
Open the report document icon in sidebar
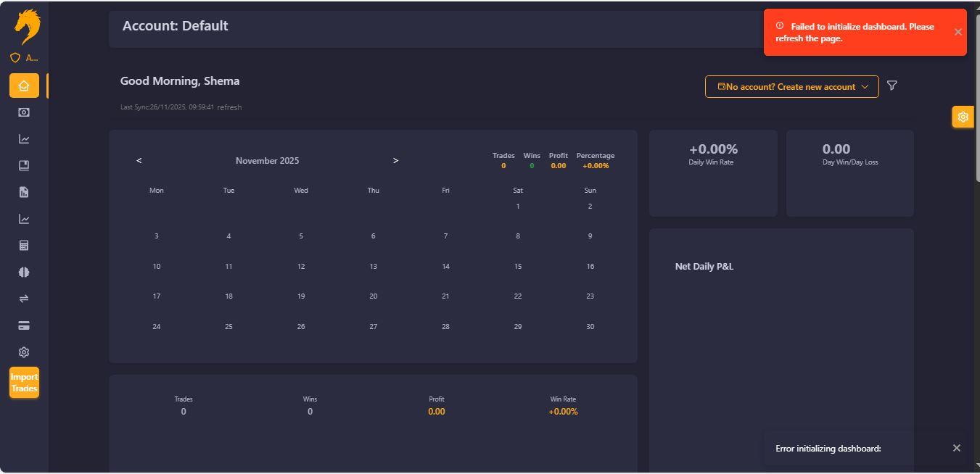coord(24,192)
